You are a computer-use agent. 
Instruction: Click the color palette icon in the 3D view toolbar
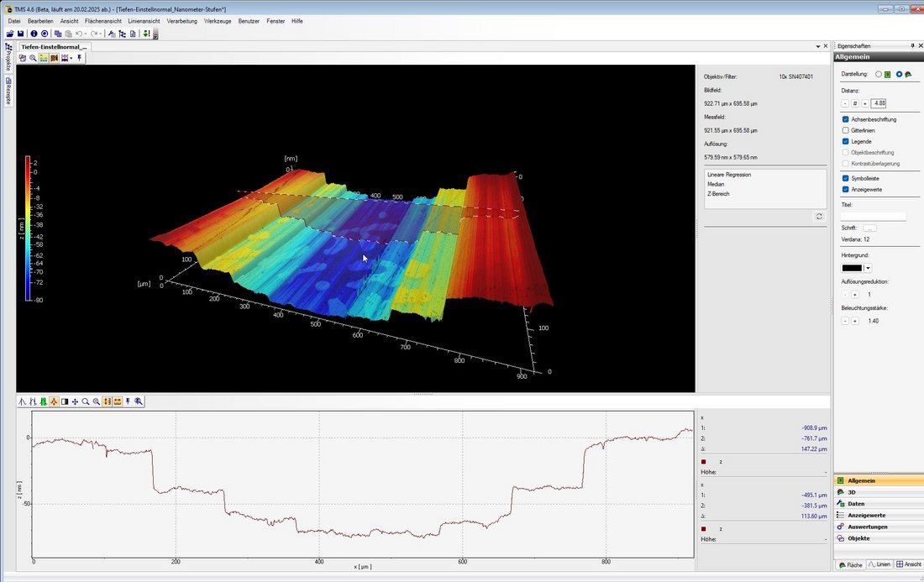pos(44,58)
